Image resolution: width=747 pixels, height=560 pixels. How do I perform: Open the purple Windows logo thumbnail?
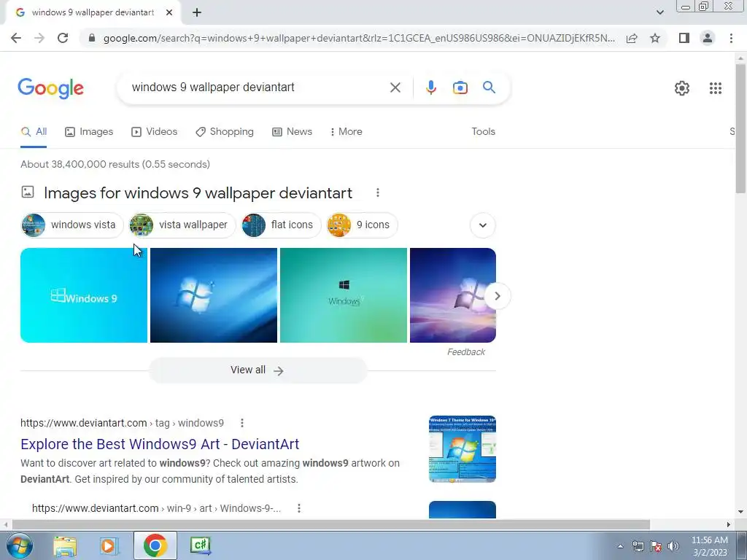[448, 295]
